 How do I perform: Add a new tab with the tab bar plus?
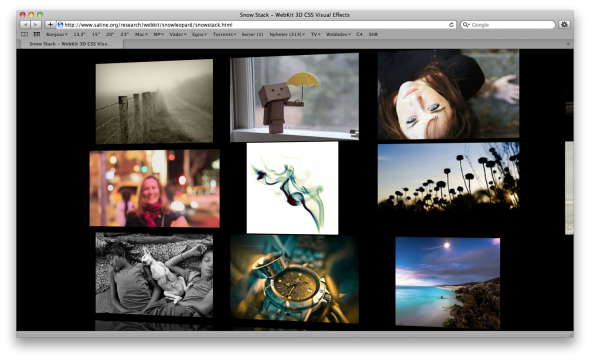pos(568,44)
